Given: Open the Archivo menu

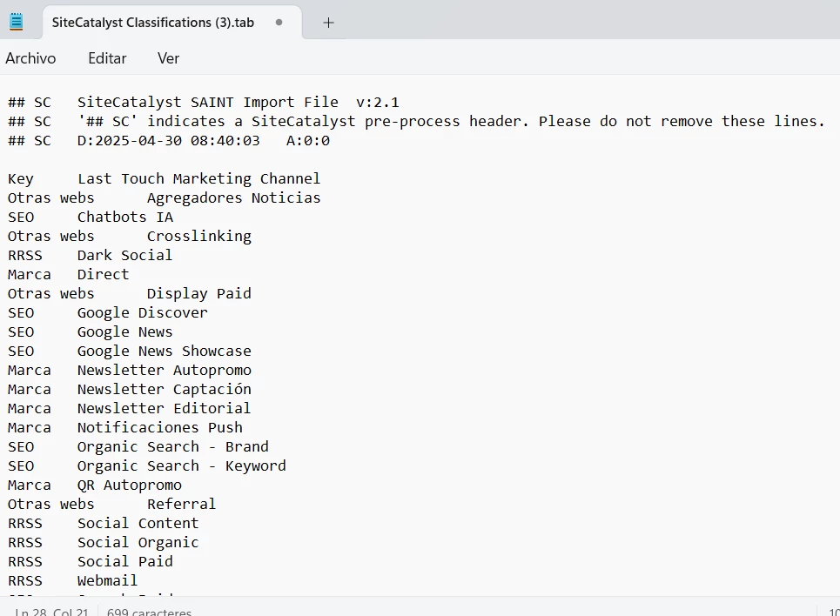Looking at the screenshot, I should [30, 57].
